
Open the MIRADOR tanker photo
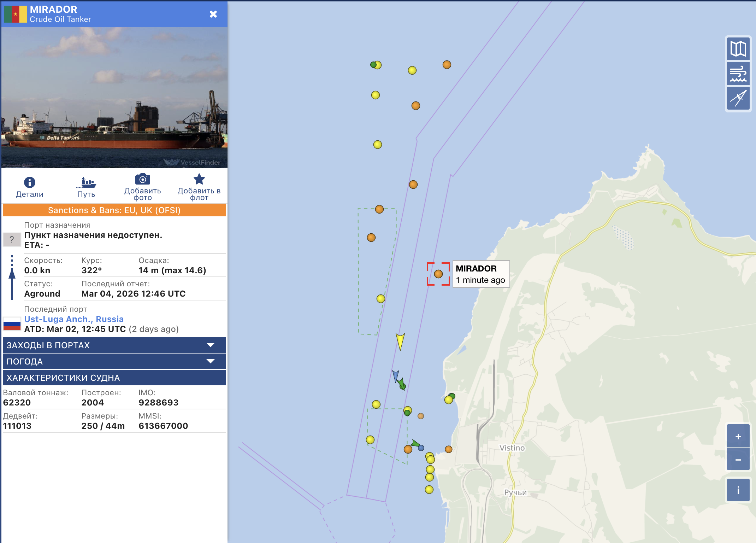(x=114, y=97)
